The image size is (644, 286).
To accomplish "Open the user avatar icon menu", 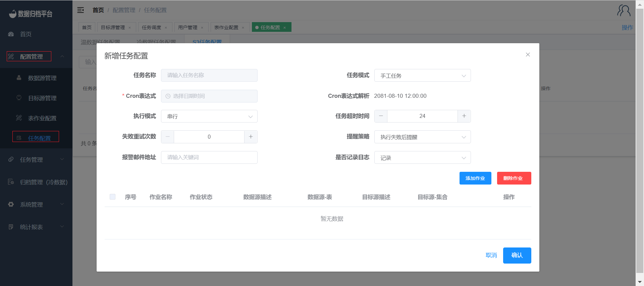I will 624,10.
